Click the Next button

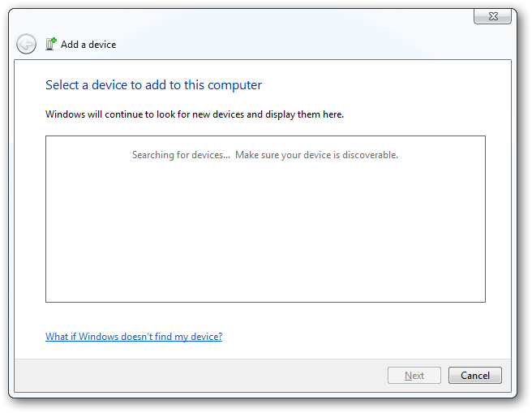click(414, 376)
